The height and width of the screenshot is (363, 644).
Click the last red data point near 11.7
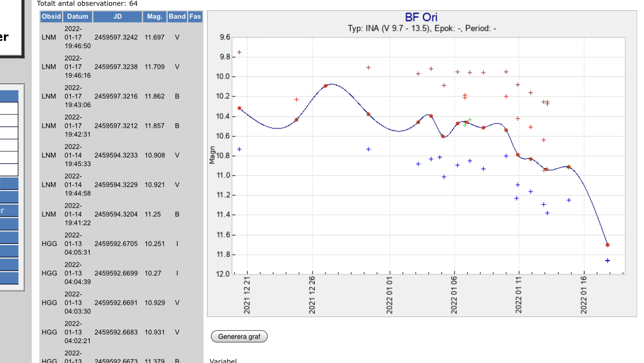coord(607,245)
